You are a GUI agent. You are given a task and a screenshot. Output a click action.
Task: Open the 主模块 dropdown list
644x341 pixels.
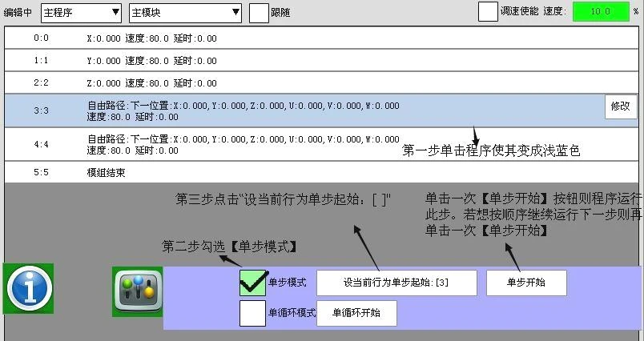[x=185, y=13]
